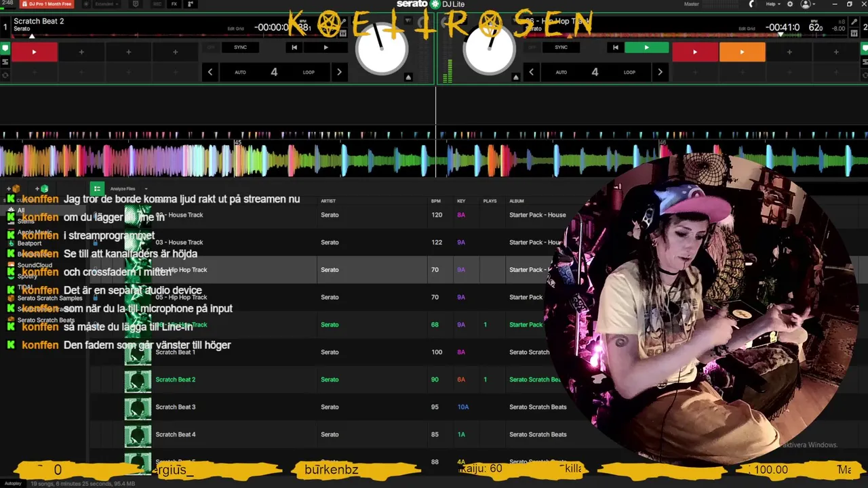Viewport: 868px width, 488px height.
Task: Select Beatport in the library sidebar
Action: [x=29, y=243]
